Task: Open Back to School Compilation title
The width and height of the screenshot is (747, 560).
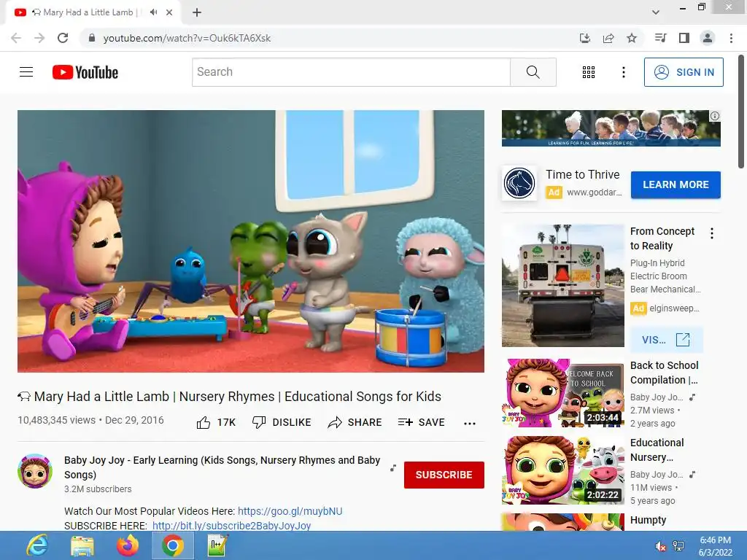Action: 664,373
